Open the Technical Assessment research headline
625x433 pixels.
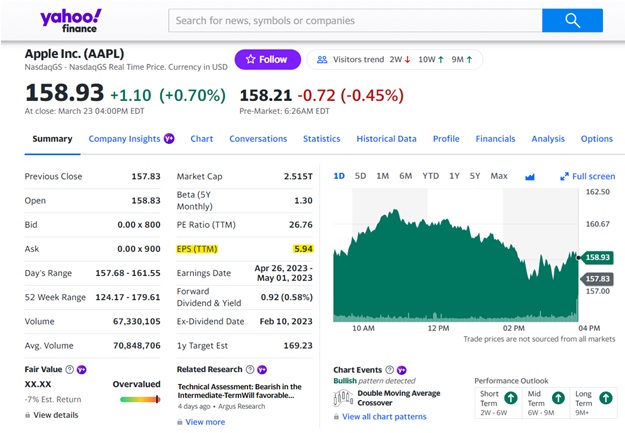[239, 391]
